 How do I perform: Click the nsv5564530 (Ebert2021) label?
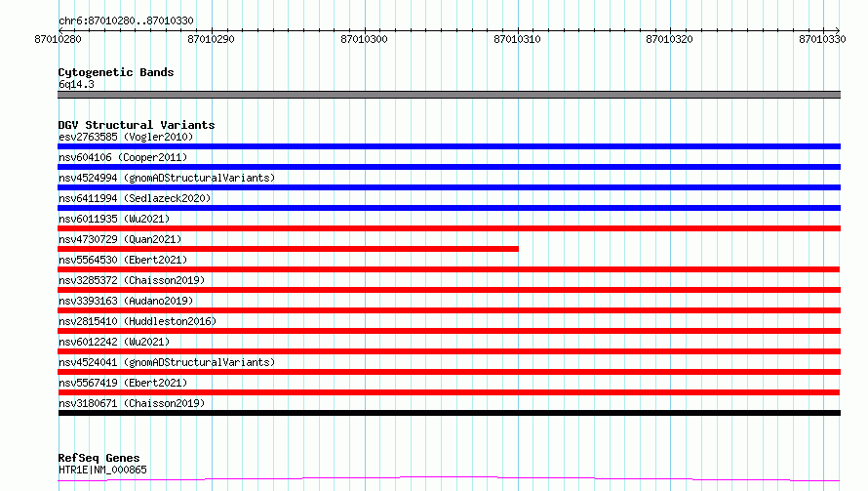[123, 260]
